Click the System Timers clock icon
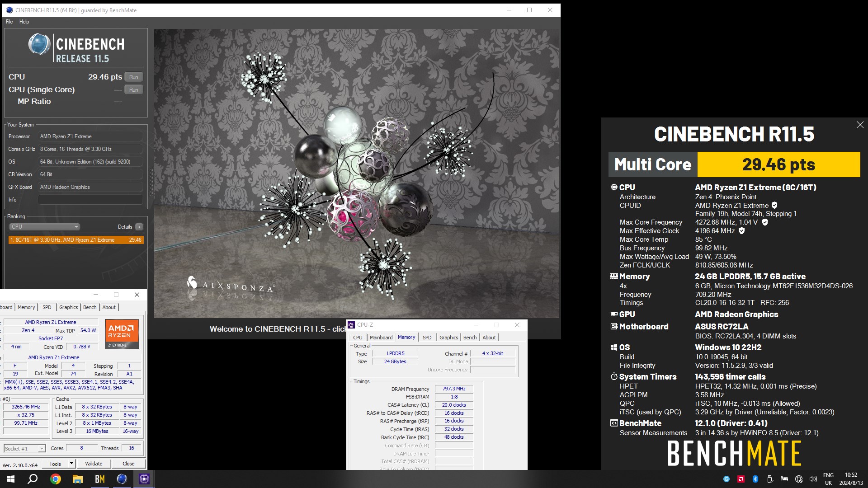The image size is (868, 488). (x=614, y=376)
